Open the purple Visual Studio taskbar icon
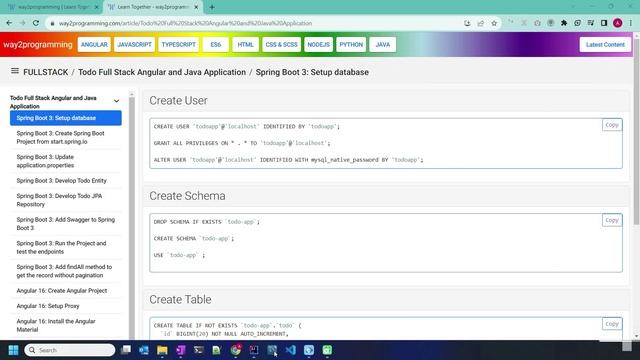 click(181, 350)
